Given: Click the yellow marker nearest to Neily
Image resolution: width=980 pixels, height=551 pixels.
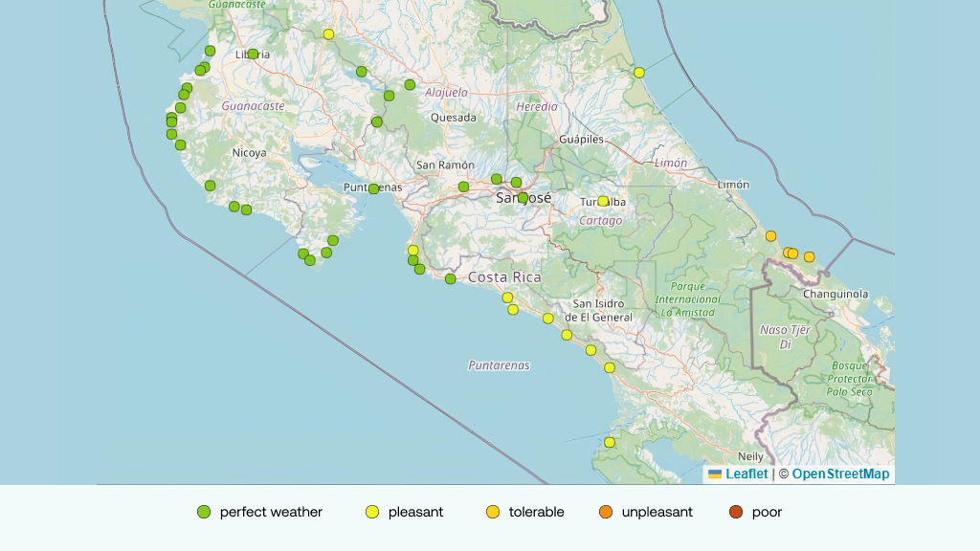Looking at the screenshot, I should [610, 442].
